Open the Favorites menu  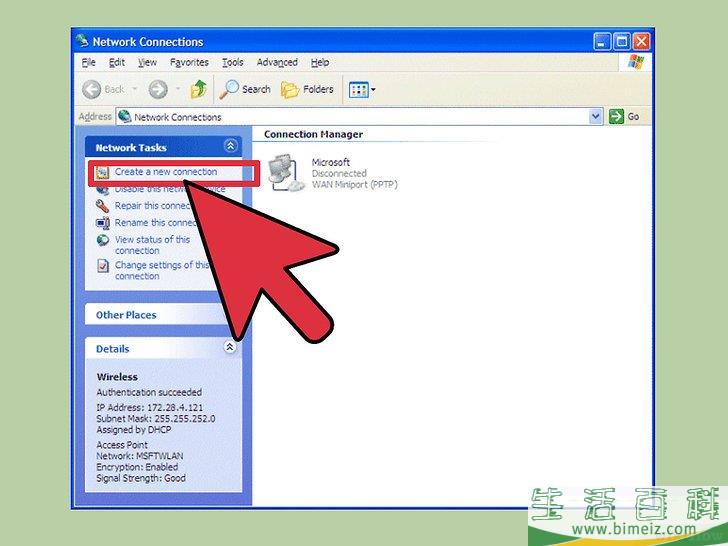pos(189,62)
